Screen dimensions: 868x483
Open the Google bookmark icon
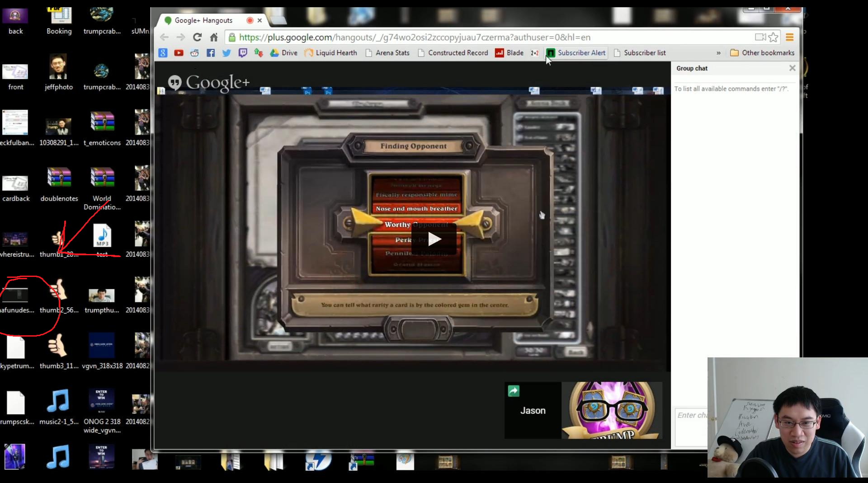pos(163,53)
